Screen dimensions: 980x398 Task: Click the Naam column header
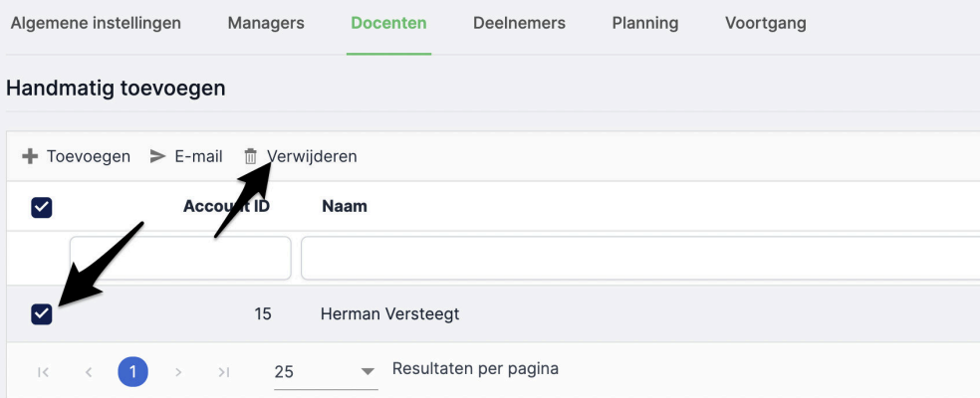345,207
